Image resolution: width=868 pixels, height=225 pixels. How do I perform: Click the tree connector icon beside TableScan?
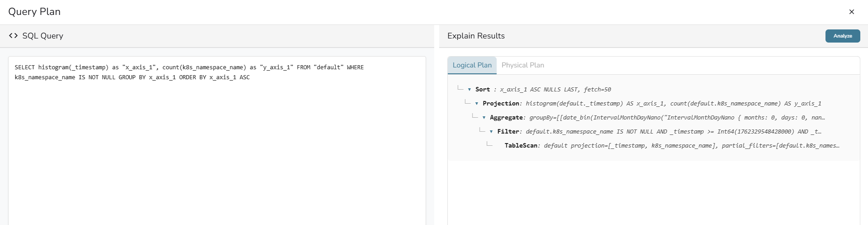489,144
